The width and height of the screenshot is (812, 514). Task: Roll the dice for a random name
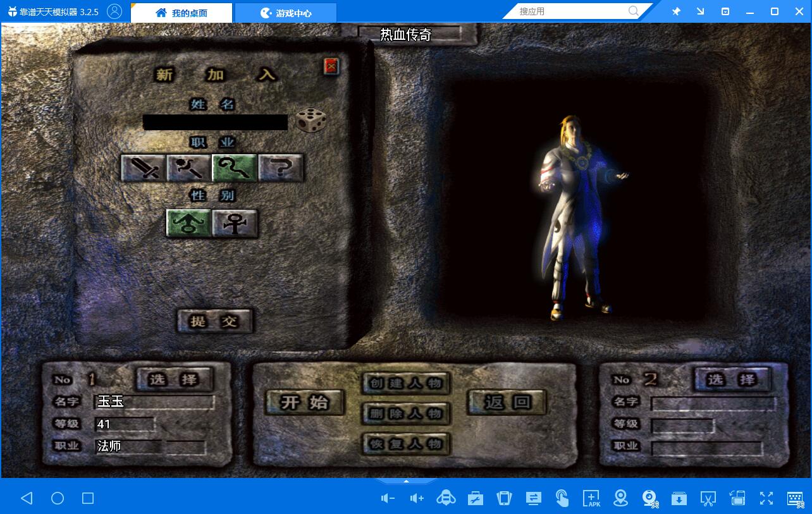(x=311, y=120)
